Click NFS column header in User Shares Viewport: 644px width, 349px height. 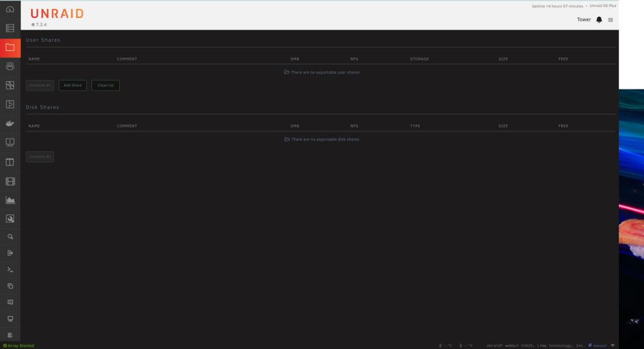(x=354, y=59)
